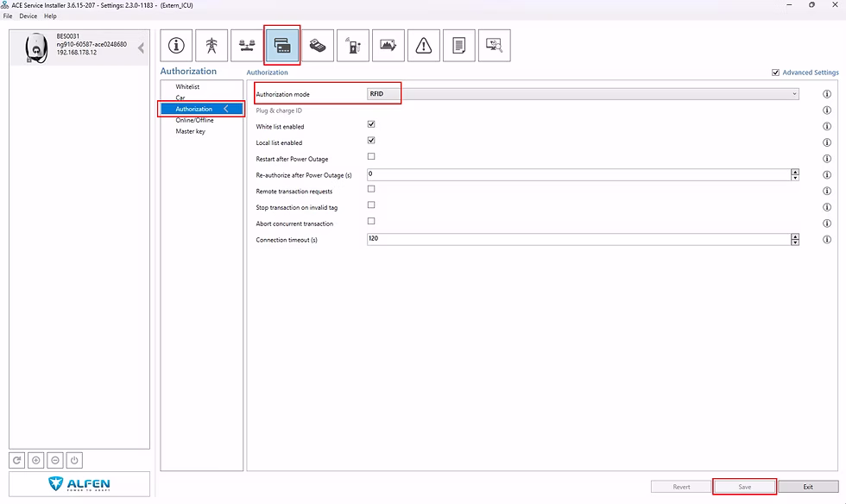Select the Authorization cards toolbar icon
The image size is (846, 504).
click(282, 46)
